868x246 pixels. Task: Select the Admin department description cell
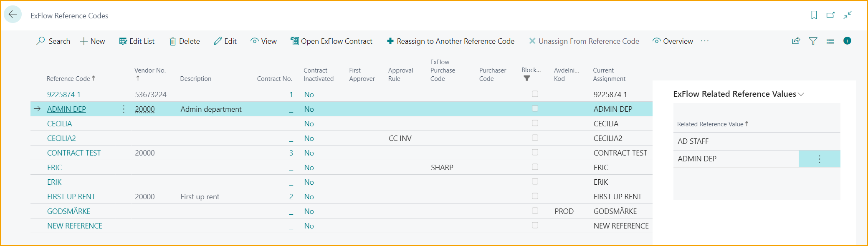pos(211,109)
